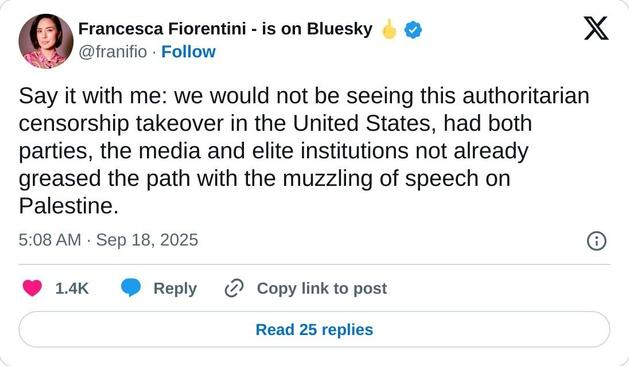
Task: Open the @franifio handle link
Action: point(113,52)
